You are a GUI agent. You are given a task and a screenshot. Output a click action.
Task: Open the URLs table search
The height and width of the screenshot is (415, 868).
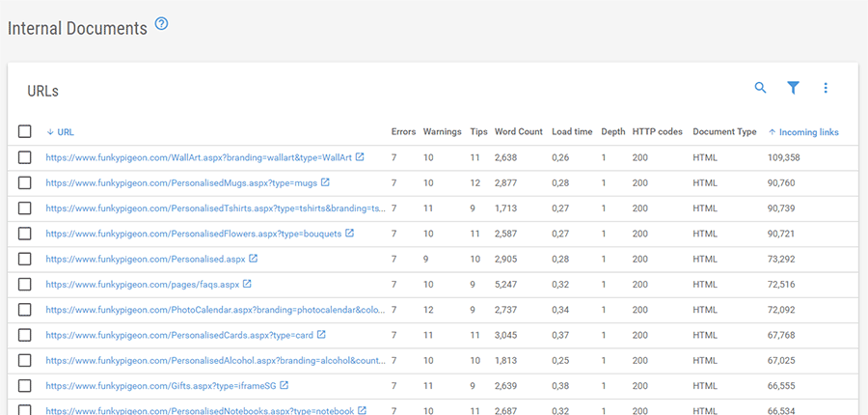click(x=761, y=88)
